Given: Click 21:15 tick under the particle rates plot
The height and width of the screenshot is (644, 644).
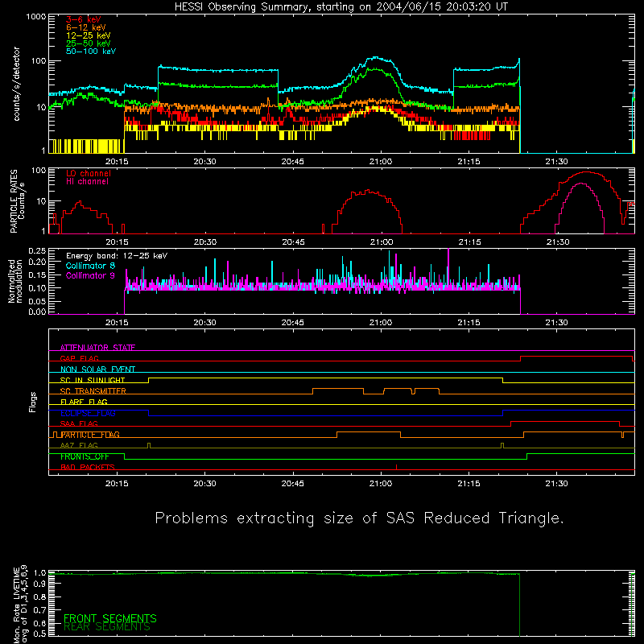Looking at the screenshot, I should pyautogui.click(x=469, y=242).
